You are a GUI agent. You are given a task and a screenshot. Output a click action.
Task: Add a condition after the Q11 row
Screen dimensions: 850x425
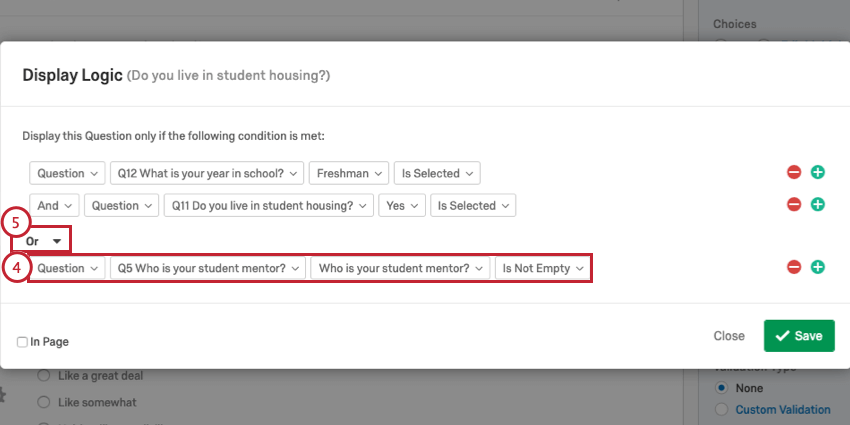coord(817,205)
